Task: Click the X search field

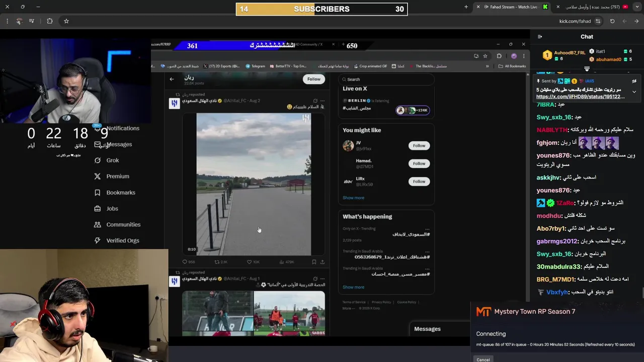Action: pyautogui.click(x=386, y=79)
